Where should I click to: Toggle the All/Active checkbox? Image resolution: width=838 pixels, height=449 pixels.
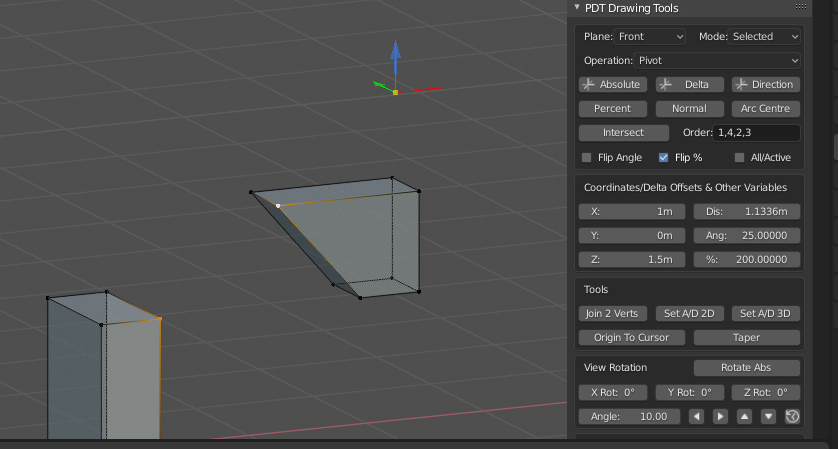tap(740, 158)
